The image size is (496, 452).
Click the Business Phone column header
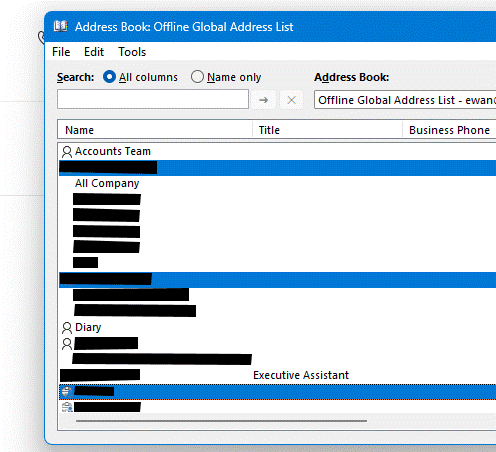pos(449,130)
